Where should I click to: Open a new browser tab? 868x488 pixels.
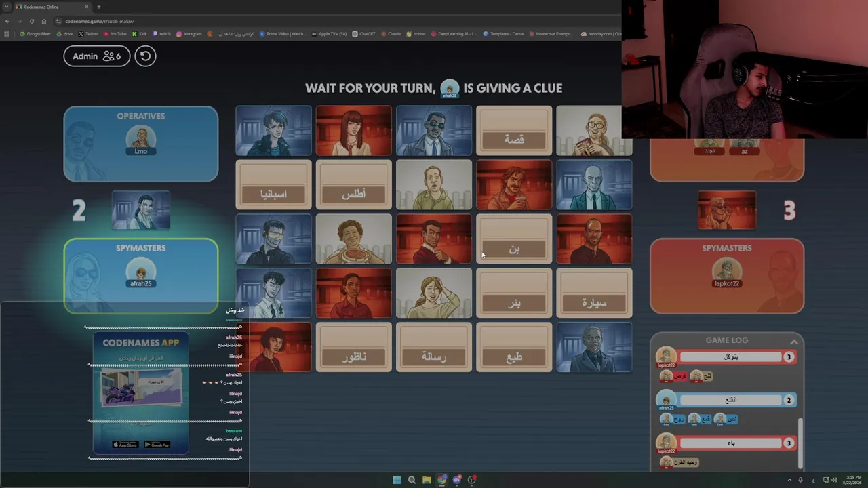pyautogui.click(x=99, y=7)
